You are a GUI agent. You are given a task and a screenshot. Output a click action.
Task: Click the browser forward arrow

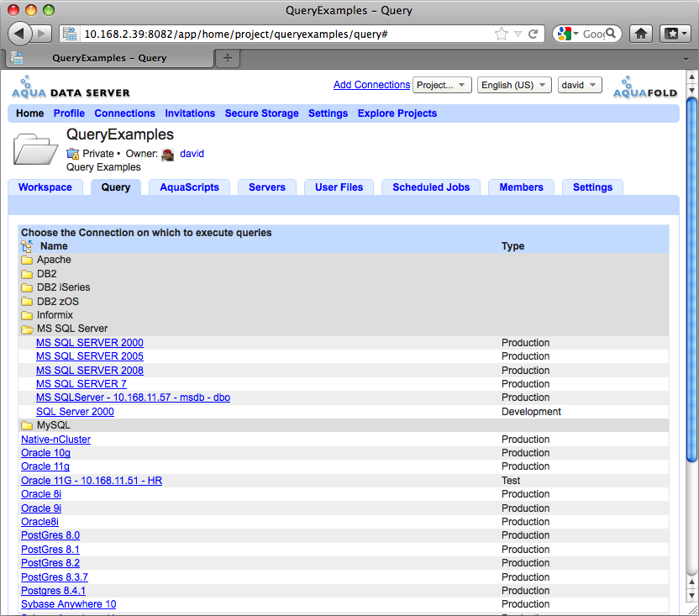click(x=41, y=34)
